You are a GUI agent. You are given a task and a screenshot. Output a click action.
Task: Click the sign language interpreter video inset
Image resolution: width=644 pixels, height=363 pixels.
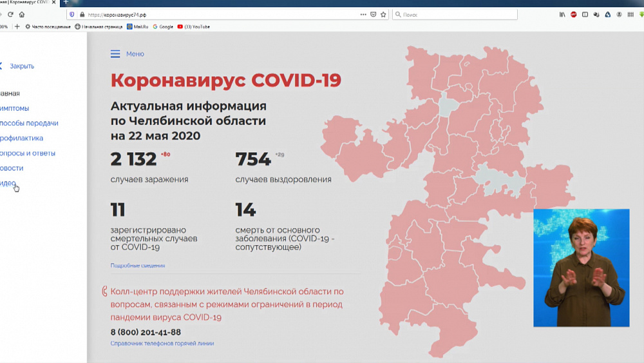581,268
